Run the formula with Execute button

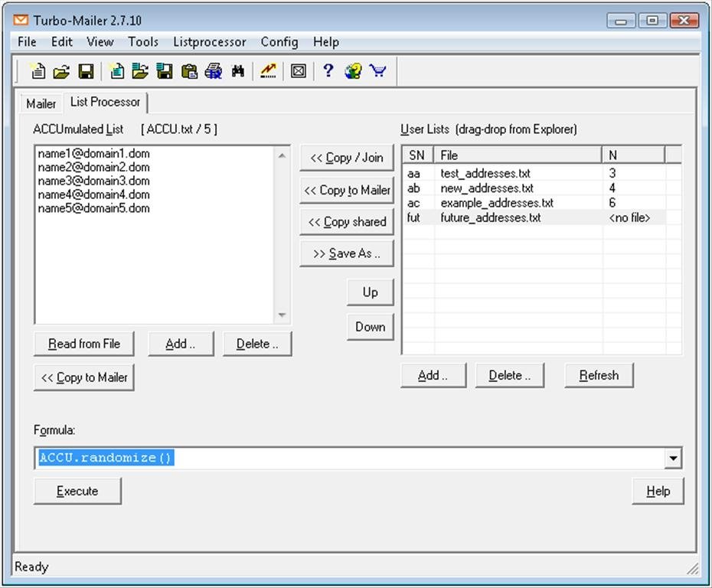click(77, 491)
